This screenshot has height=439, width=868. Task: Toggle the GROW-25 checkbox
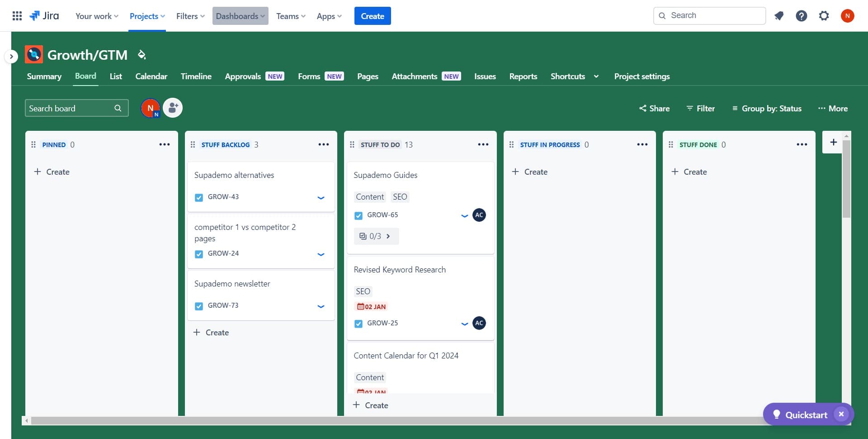pos(359,324)
